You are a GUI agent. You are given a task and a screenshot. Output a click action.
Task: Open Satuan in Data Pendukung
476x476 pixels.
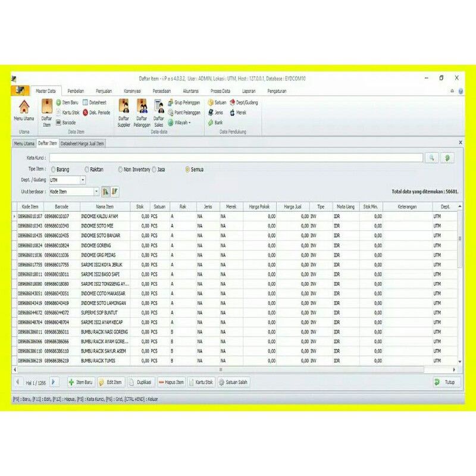tap(217, 102)
